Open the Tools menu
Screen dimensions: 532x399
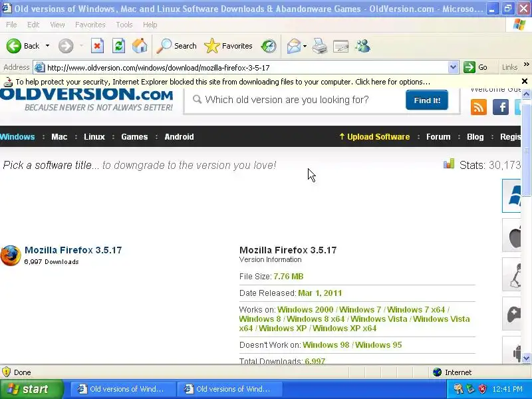[x=124, y=25]
